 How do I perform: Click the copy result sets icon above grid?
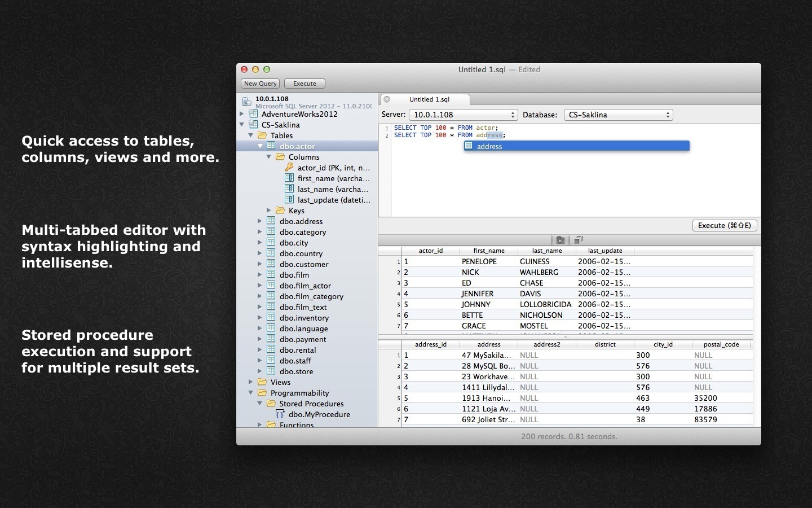577,240
